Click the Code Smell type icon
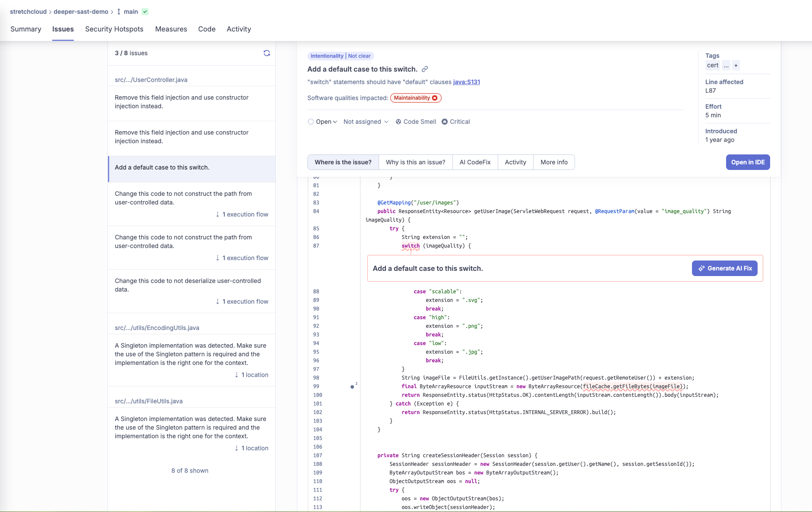This screenshot has height=512, width=812. pos(398,122)
